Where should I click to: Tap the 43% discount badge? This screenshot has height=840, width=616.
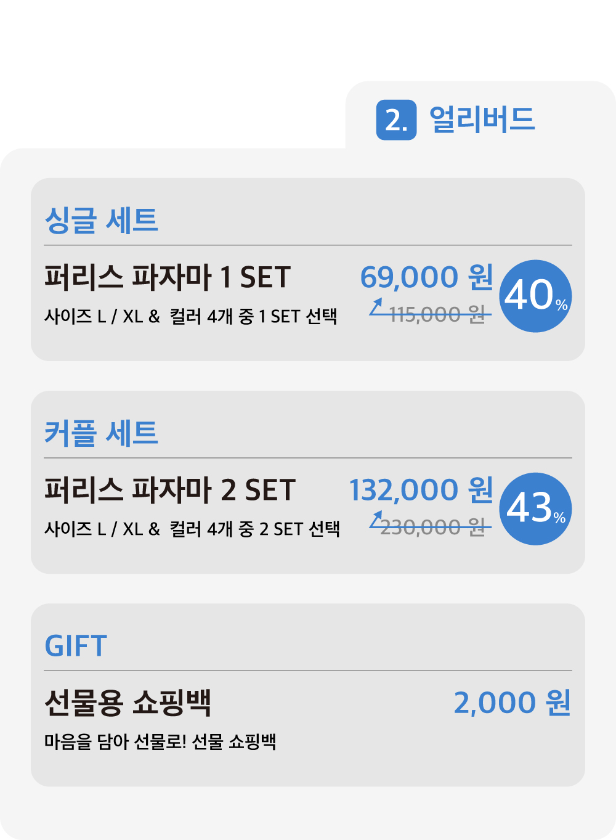(535, 508)
